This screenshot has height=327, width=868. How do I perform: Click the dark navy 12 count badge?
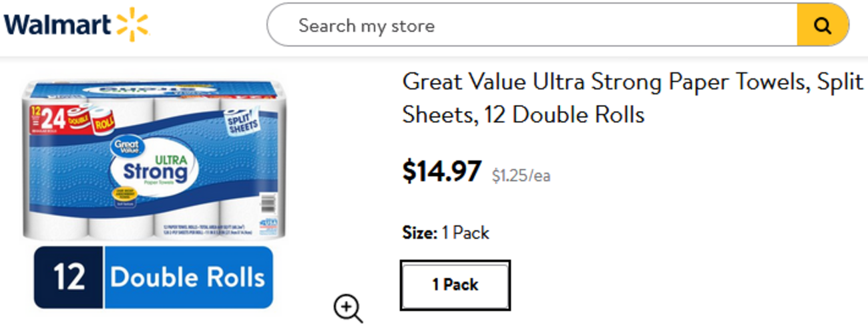[69, 278]
